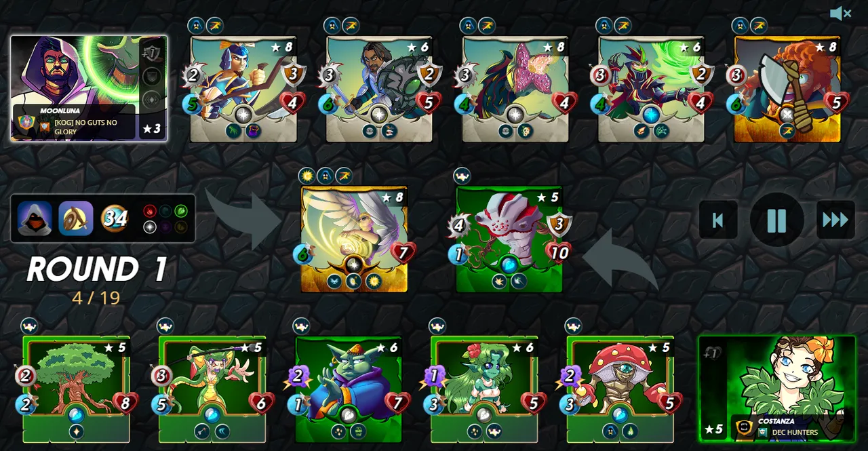Click the hooded figure ruleset icon

coord(35,218)
